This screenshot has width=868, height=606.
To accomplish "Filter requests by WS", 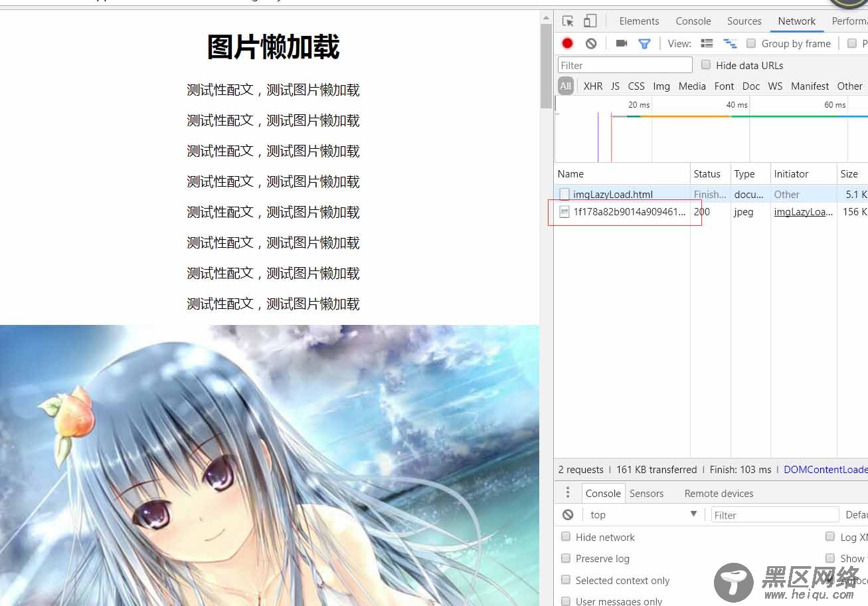I will coord(775,86).
